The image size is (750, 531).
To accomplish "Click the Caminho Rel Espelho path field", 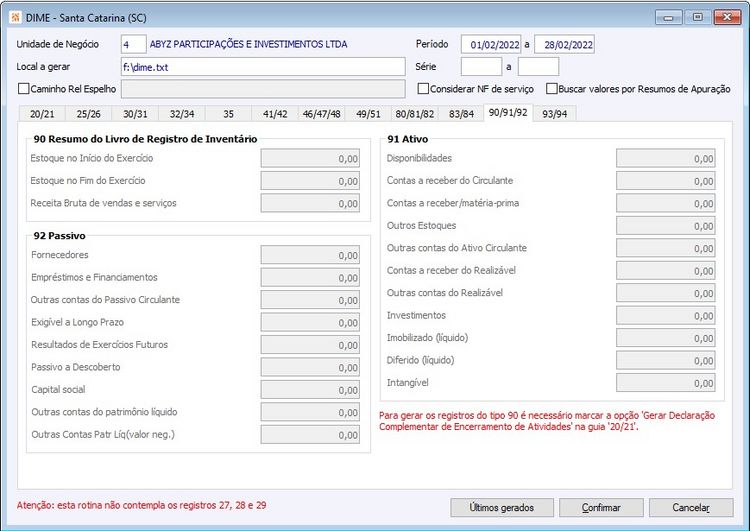I will point(263,89).
